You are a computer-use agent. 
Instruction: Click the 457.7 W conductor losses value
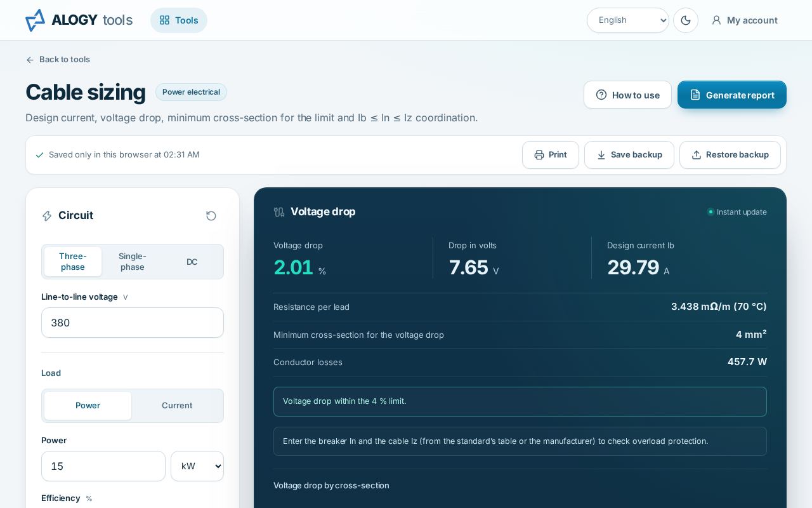pyautogui.click(x=747, y=362)
